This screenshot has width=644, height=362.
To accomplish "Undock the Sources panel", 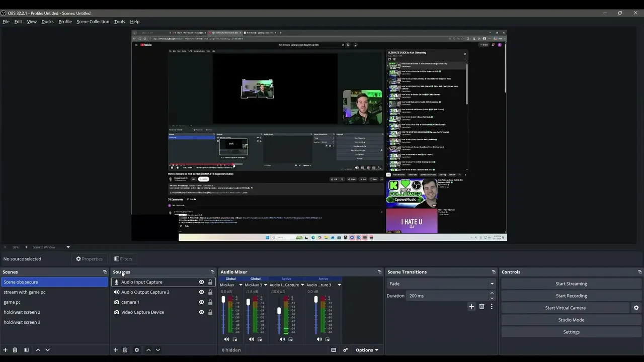I will tap(212, 272).
